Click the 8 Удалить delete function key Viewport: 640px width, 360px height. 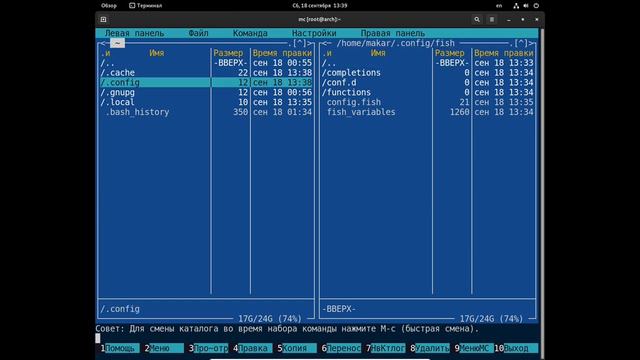point(430,348)
